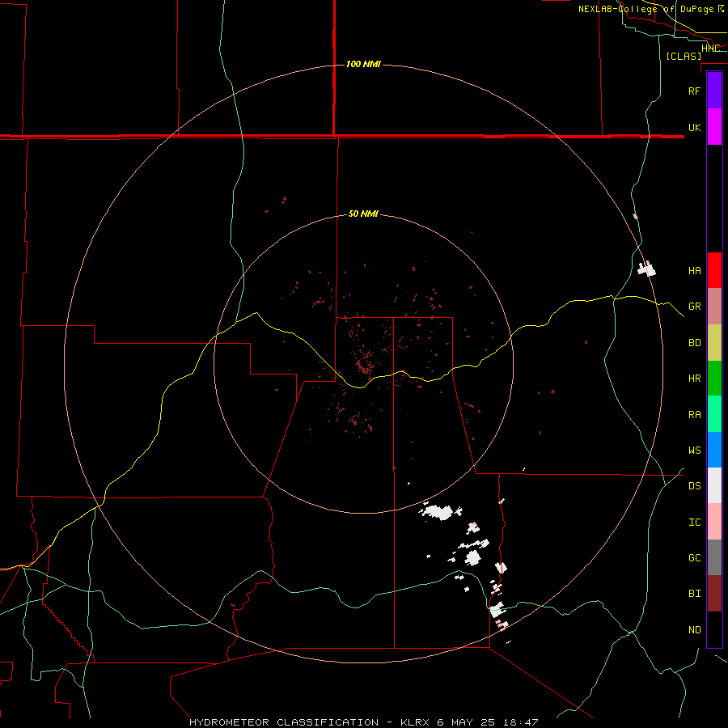728x728 pixels.
Task: Click the "IC" legend label
Action: tap(694, 523)
